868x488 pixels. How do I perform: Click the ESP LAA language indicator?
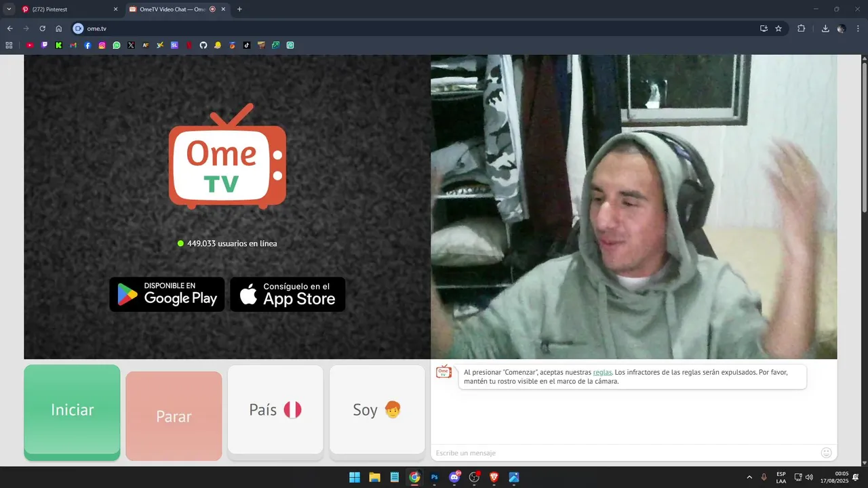coord(781,477)
